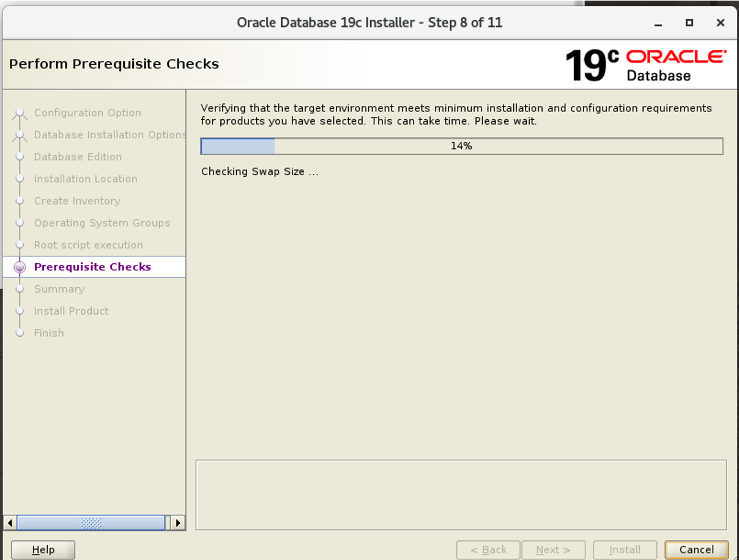Select the Installation Location step
Screen dimensions: 739x560
86,179
